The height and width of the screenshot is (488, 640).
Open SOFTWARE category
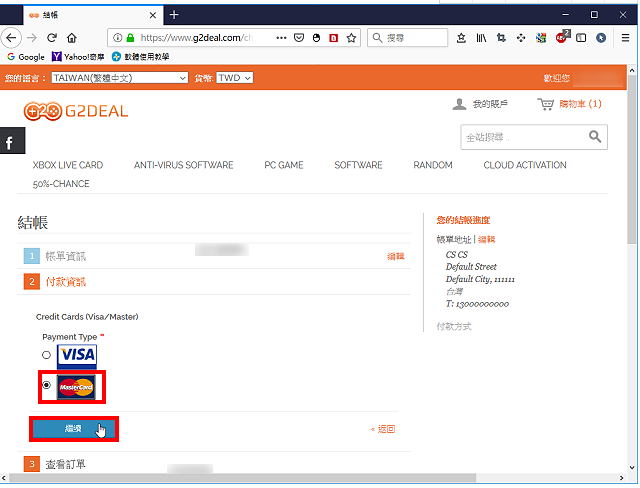(x=358, y=165)
